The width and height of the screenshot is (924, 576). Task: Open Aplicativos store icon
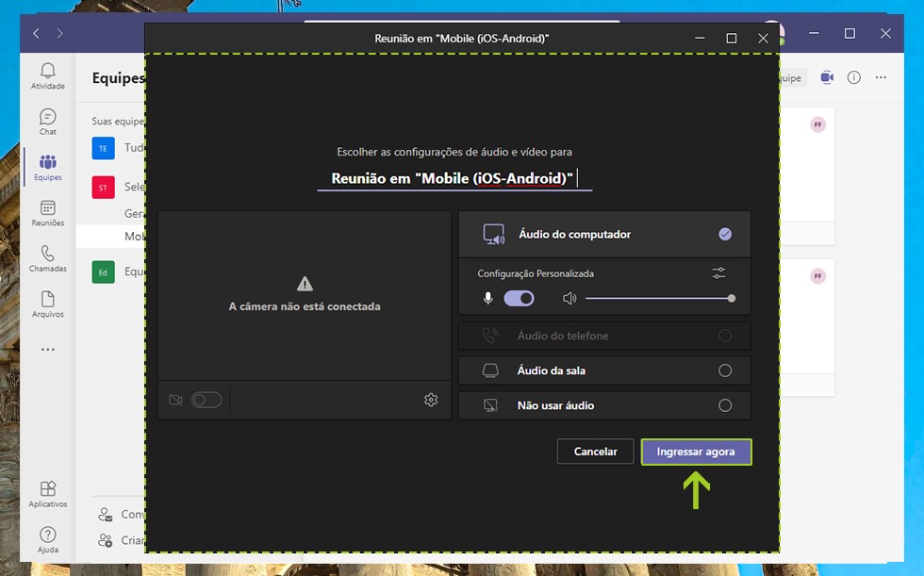pos(47,493)
